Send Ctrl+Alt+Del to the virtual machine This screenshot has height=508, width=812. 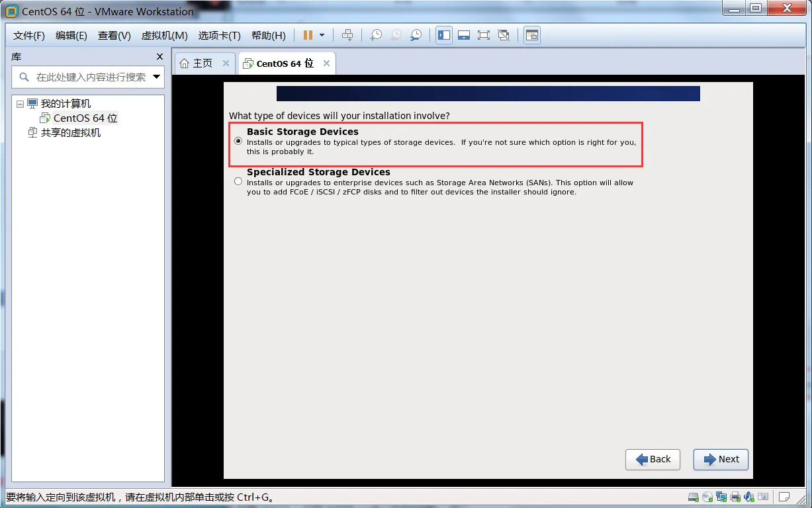tap(347, 35)
